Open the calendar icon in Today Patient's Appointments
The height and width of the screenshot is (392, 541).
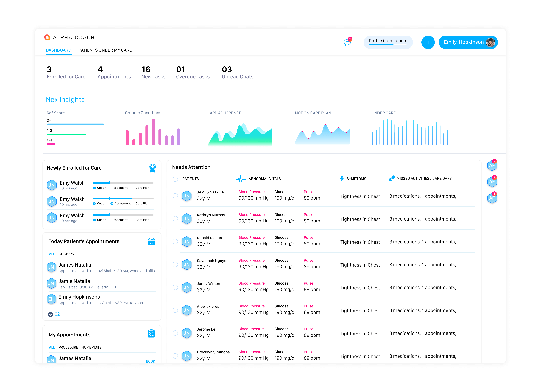151,241
